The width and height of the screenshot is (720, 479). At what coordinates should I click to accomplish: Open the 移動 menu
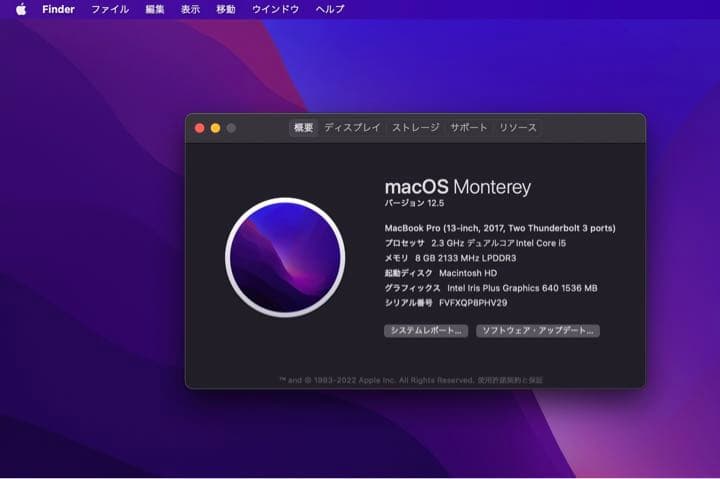coord(225,9)
